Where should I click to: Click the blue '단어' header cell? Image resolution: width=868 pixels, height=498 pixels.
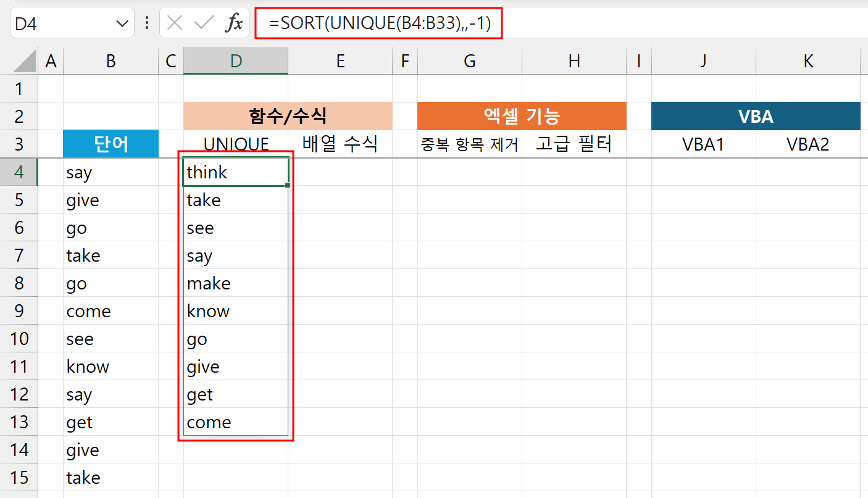111,144
